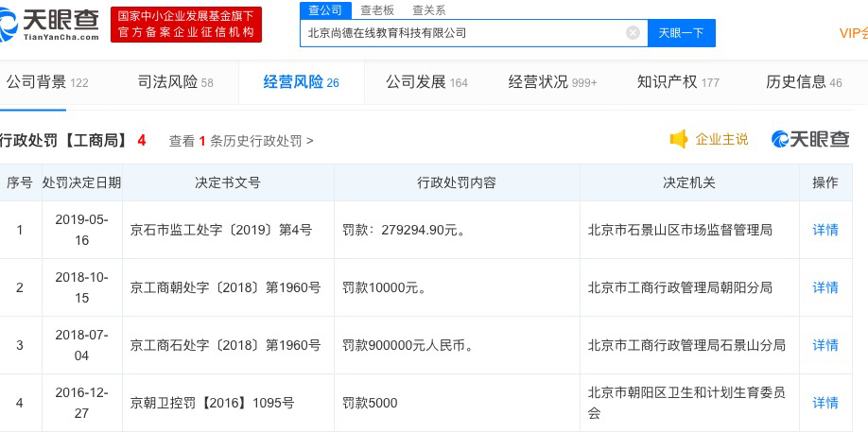This screenshot has width=868, height=433.
Task: Open 详情 for the 罚款5000 row
Action: pos(825,403)
